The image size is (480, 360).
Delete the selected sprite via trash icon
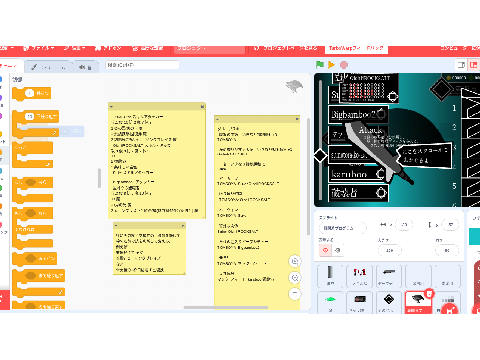[x=429, y=293]
